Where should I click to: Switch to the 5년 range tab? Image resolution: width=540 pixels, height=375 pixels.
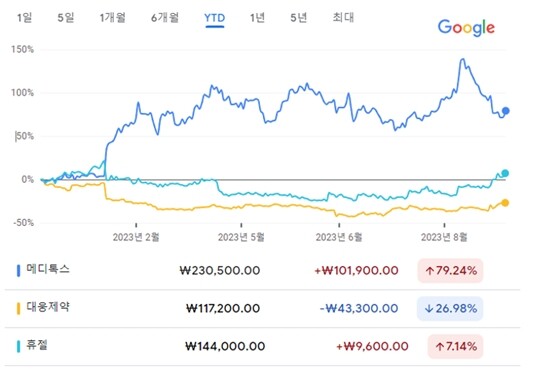pyautogui.click(x=299, y=18)
